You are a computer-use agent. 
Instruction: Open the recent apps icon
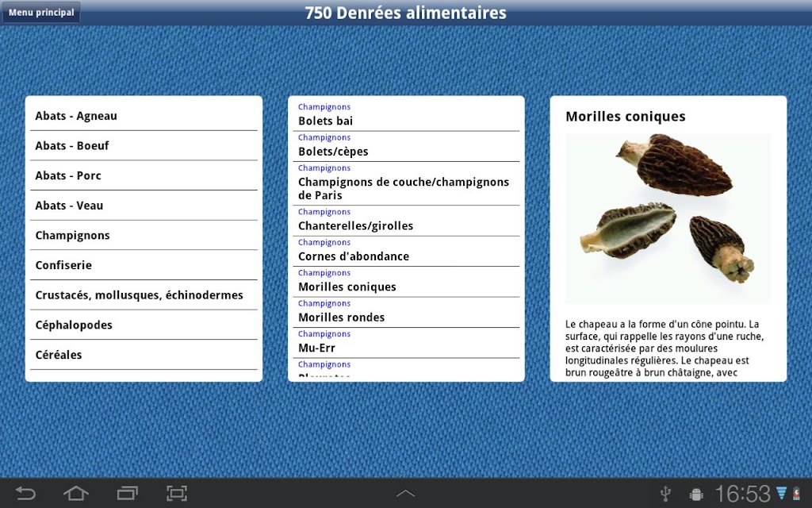click(x=127, y=493)
